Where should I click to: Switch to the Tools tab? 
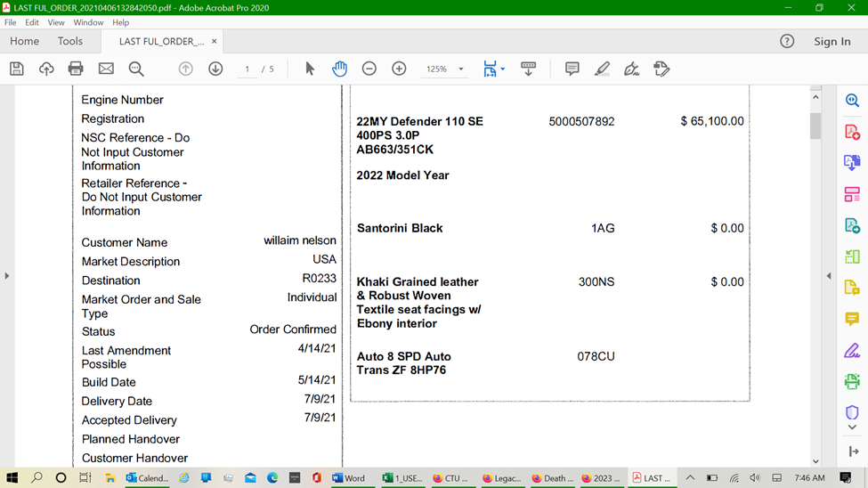[69, 41]
